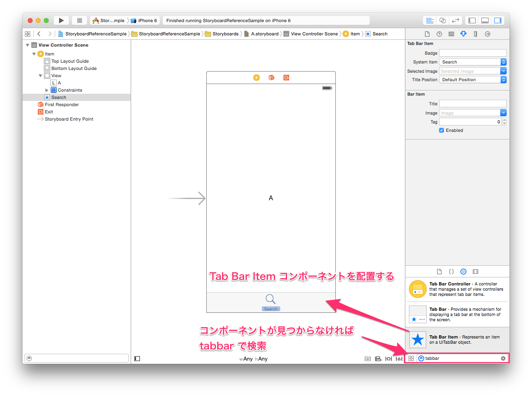The image size is (532, 396).
Task: Show the File Template library
Action: tap(439, 272)
